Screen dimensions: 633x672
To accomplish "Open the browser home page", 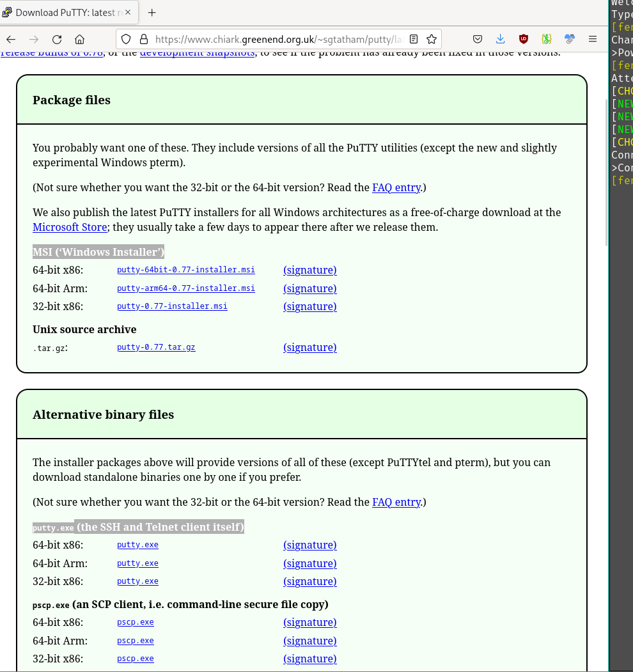I will [80, 40].
